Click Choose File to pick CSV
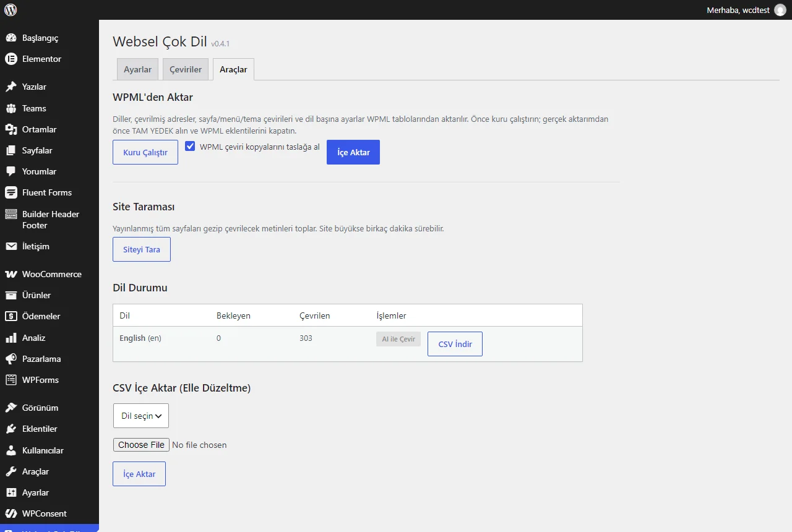The image size is (792, 532). click(x=141, y=445)
